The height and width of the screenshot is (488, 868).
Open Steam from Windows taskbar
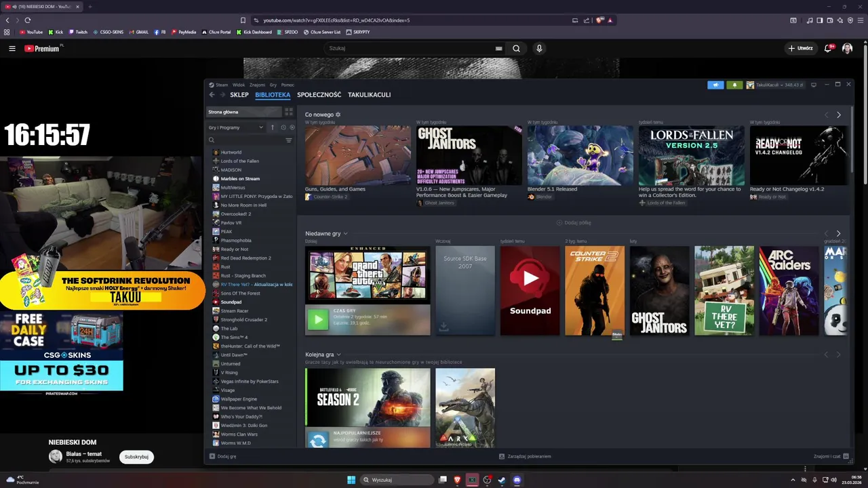pos(502,480)
